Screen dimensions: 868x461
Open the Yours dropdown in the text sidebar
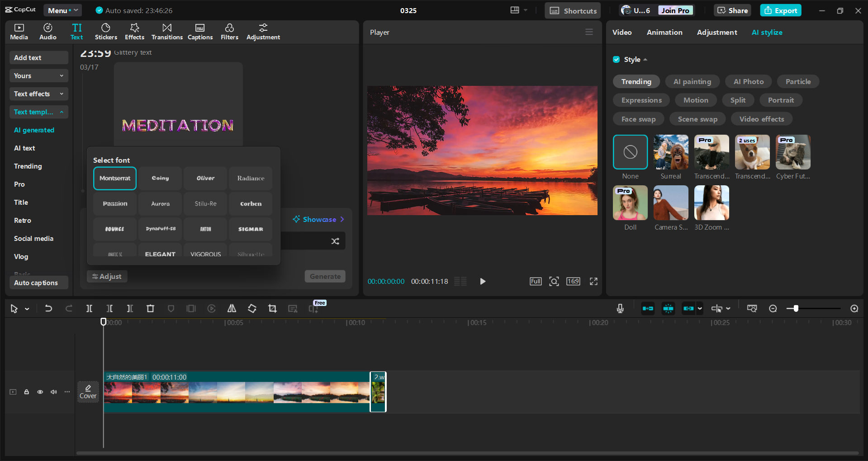38,75
